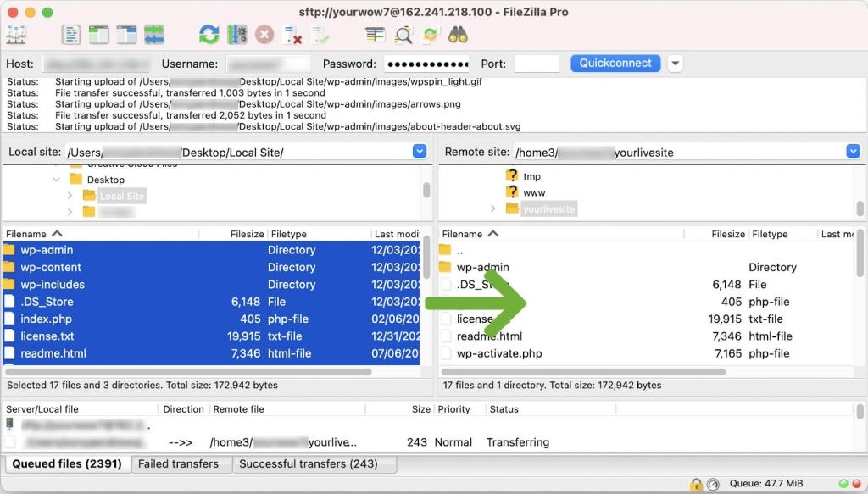Toggle synchronized browsing
The image size is (868, 494).
[431, 35]
